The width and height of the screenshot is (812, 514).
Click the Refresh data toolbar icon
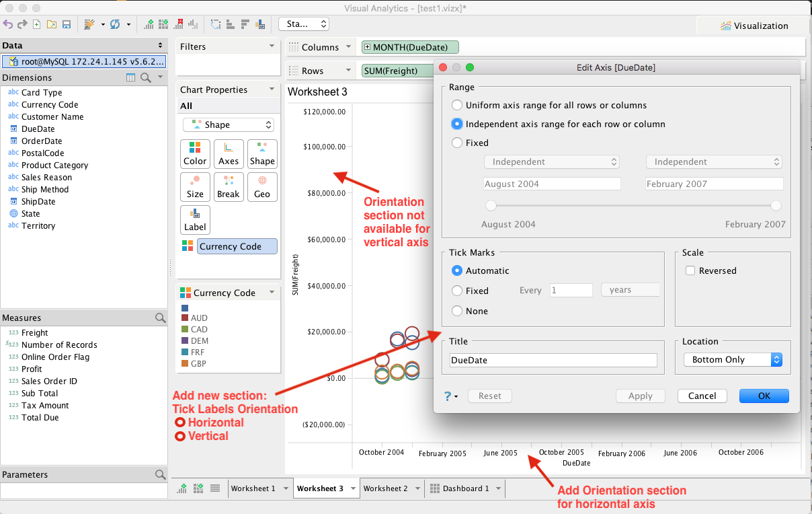tap(115, 24)
